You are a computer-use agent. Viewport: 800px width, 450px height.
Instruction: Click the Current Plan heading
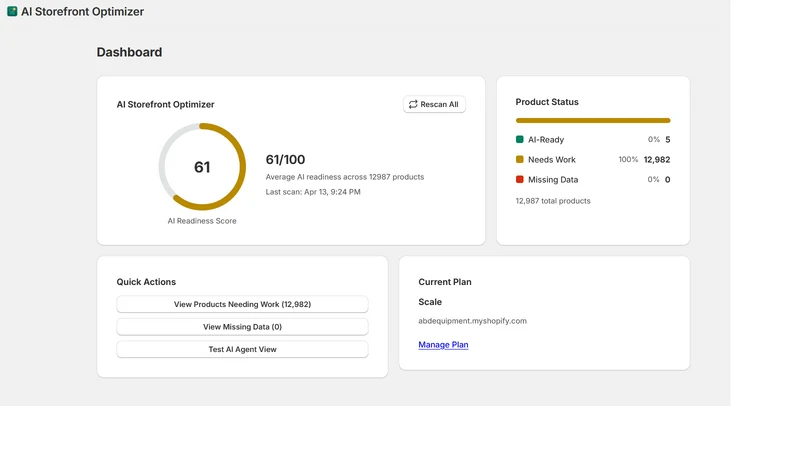[445, 282]
